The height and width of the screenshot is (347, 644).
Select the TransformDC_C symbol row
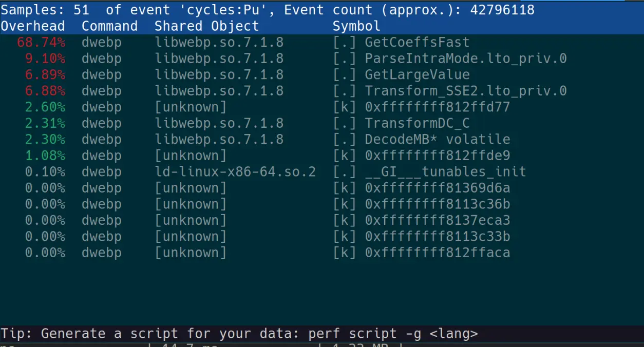click(x=416, y=123)
